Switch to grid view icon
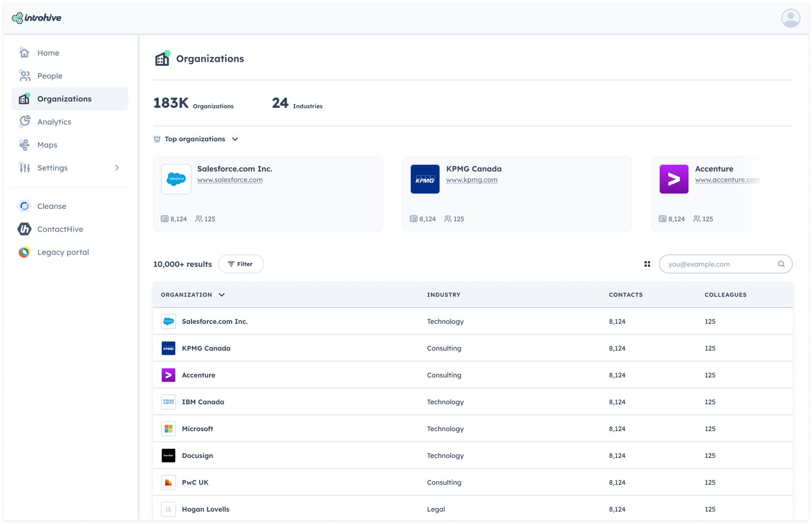The width and height of the screenshot is (812, 525). (647, 264)
